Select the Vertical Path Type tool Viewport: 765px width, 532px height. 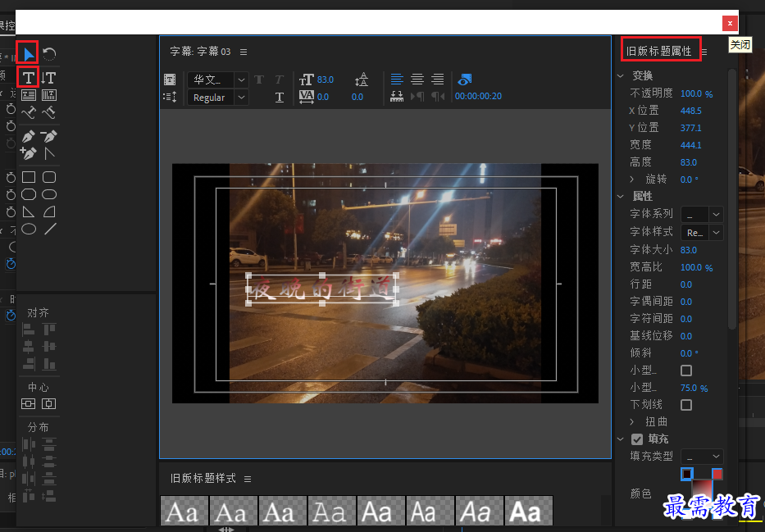click(x=49, y=112)
